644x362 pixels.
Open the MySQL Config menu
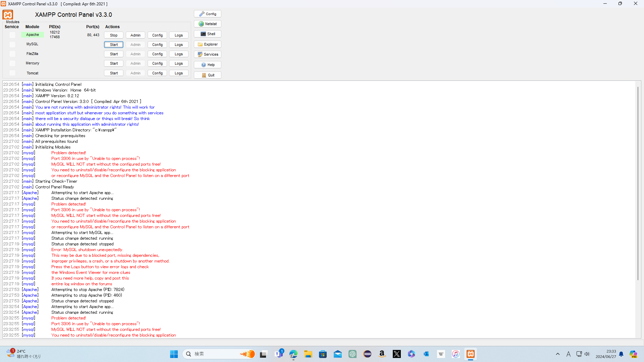(157, 45)
